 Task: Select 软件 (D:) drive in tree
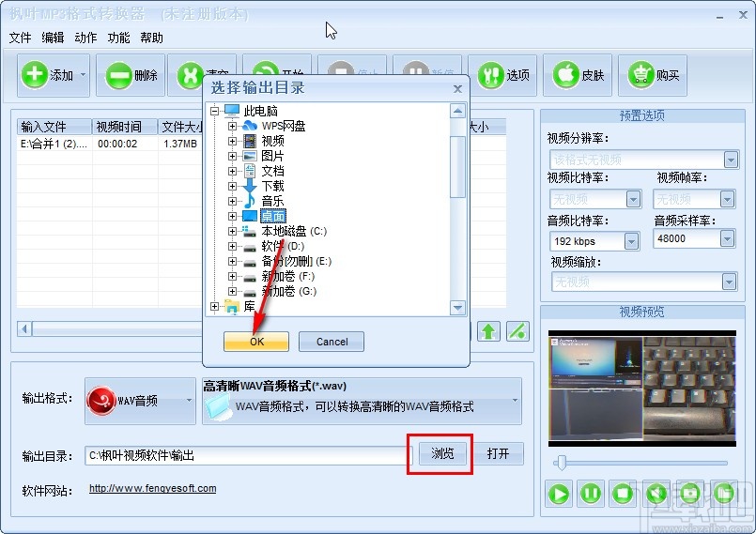pos(283,246)
